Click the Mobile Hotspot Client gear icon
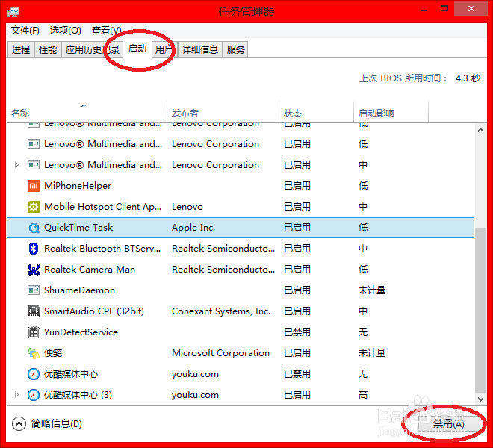This screenshot has width=493, height=448. [x=34, y=207]
